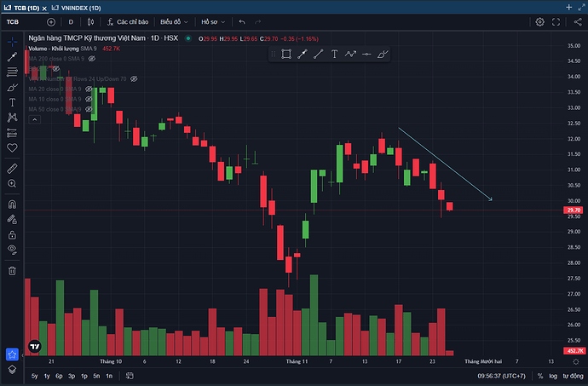Select the trend line drawing tool
This screenshot has height=386, width=588.
click(12, 56)
